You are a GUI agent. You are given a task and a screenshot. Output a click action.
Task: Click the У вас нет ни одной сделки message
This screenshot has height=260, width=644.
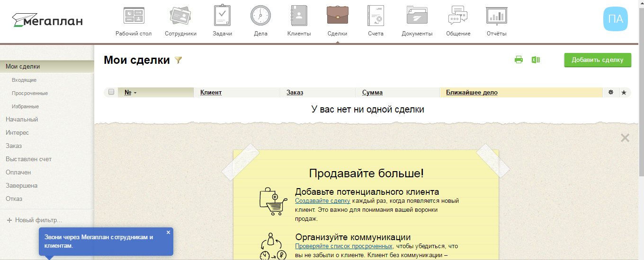pos(367,109)
